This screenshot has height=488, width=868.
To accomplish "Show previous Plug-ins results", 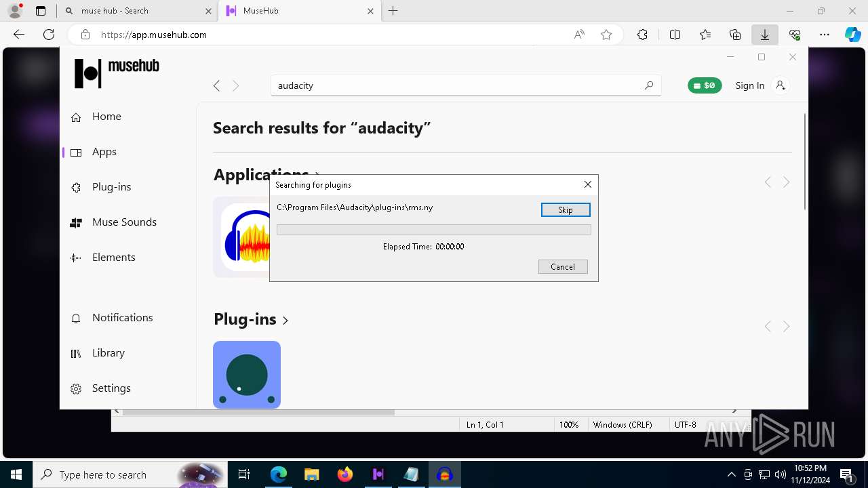I will pos(768,327).
